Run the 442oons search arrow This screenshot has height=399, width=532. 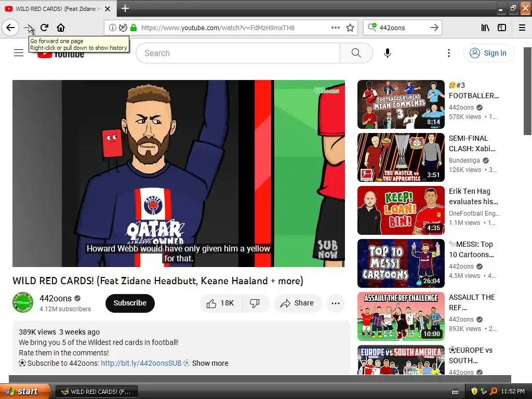(x=434, y=28)
